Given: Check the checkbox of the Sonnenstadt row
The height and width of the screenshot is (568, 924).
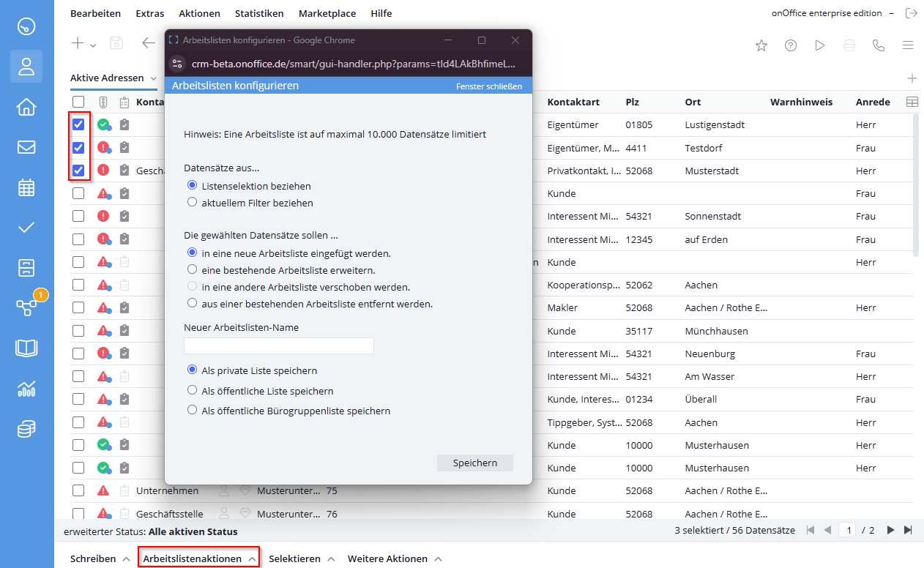Looking at the screenshot, I should click(78, 216).
